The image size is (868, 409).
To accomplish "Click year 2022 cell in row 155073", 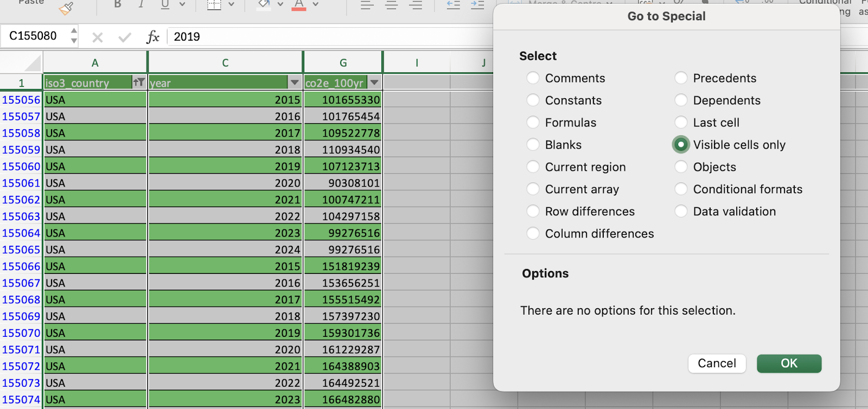I will tap(225, 383).
